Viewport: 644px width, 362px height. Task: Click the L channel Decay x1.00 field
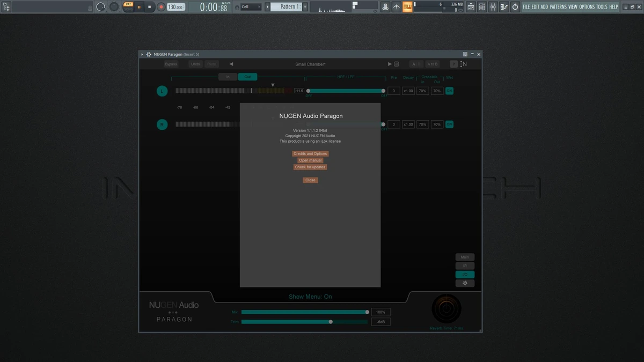(408, 91)
